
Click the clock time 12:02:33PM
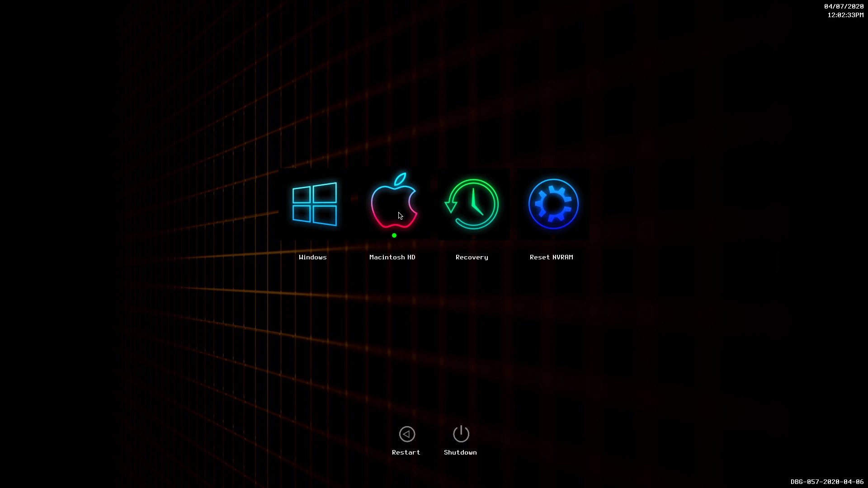click(x=845, y=15)
